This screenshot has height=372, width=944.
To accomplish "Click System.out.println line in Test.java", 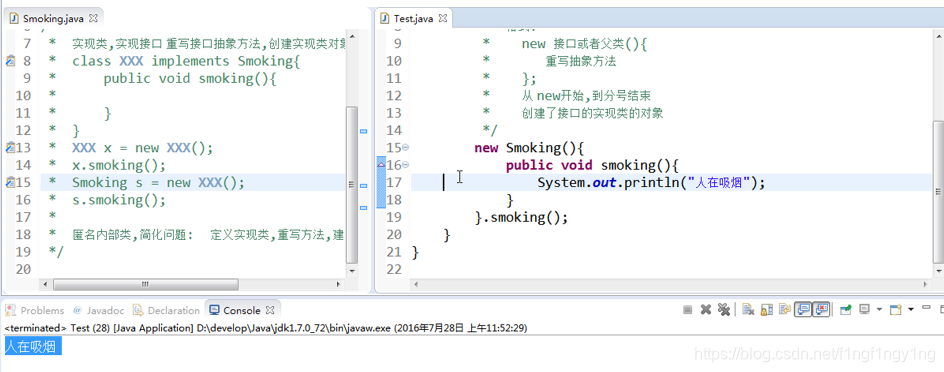I will (x=651, y=182).
